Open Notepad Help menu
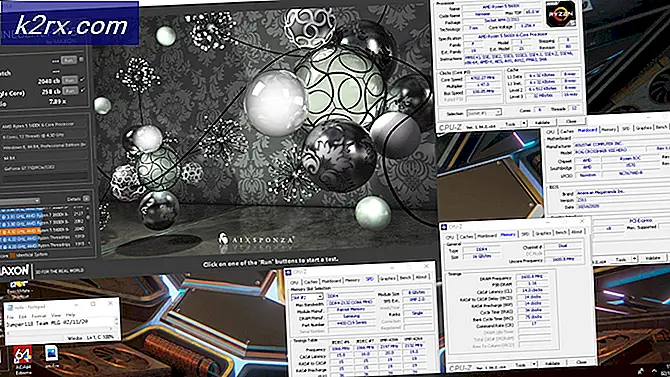The width and height of the screenshot is (670, 377). tap(71, 315)
